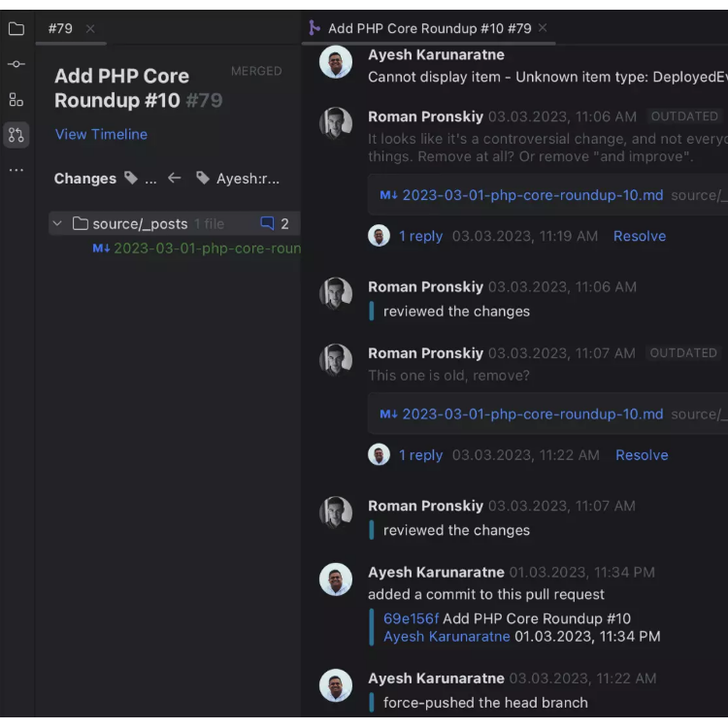728x728 pixels.
Task: Resolve the 'controversial change' comment thread
Action: click(x=639, y=236)
